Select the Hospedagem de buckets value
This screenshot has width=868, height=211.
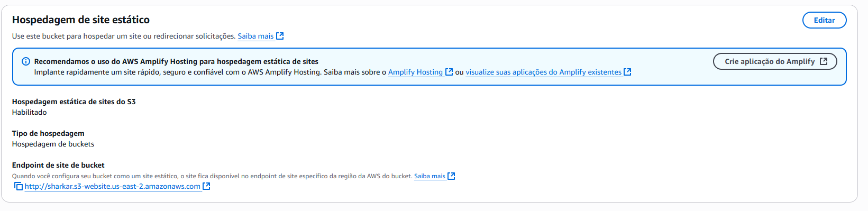point(53,144)
